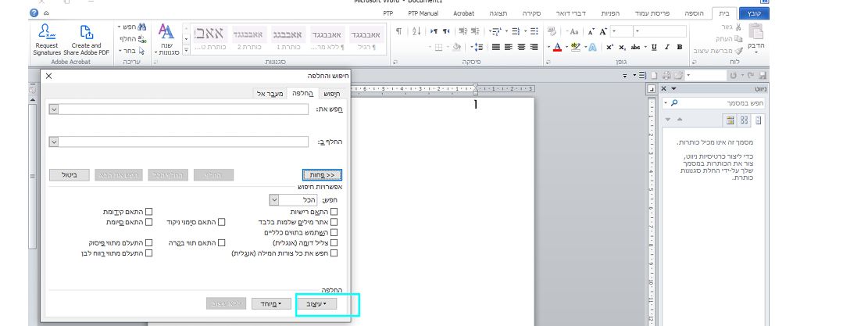Viewport: 868px width, 326px height.
Task: Click Replace (החלף) in the editing group
Action: click(134, 39)
